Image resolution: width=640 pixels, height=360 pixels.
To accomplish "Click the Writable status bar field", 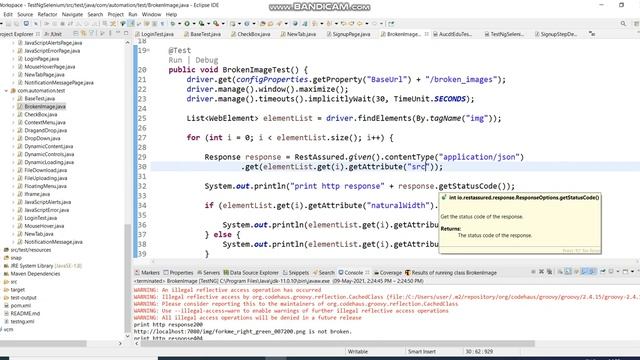I will point(358,351).
